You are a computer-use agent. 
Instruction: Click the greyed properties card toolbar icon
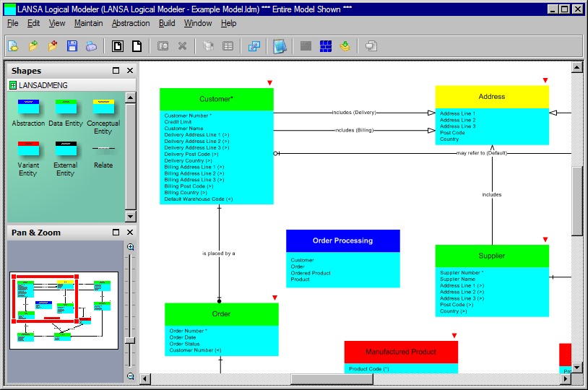(x=163, y=46)
